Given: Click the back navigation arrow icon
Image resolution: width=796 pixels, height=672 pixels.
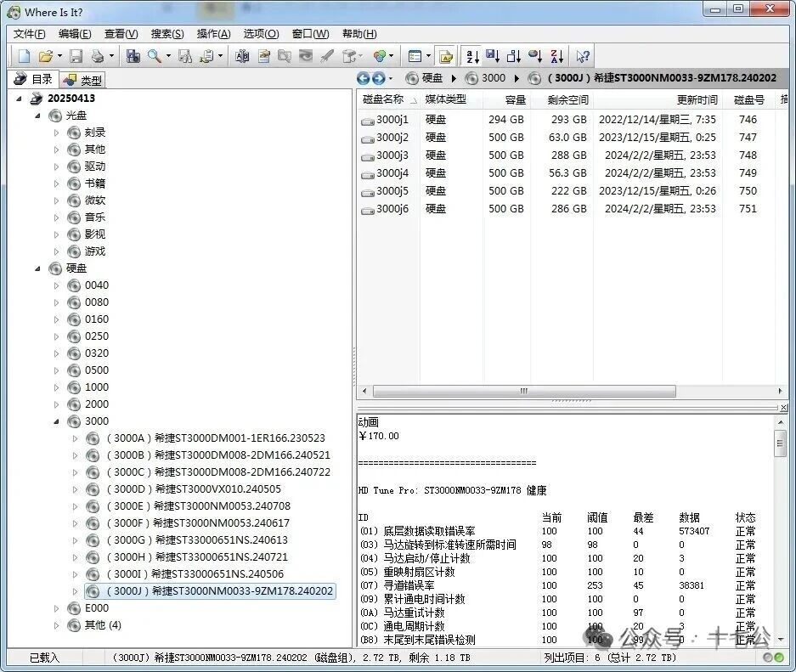Looking at the screenshot, I should coord(364,78).
